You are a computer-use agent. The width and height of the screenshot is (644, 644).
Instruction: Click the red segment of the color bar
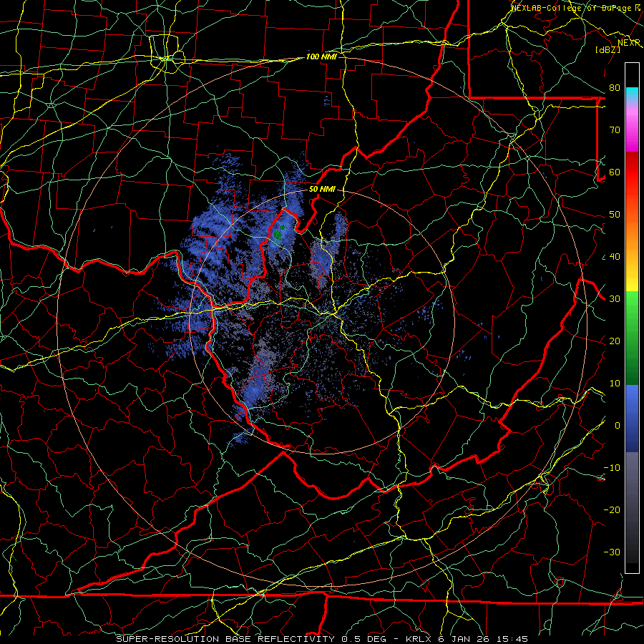pyautogui.click(x=632, y=172)
